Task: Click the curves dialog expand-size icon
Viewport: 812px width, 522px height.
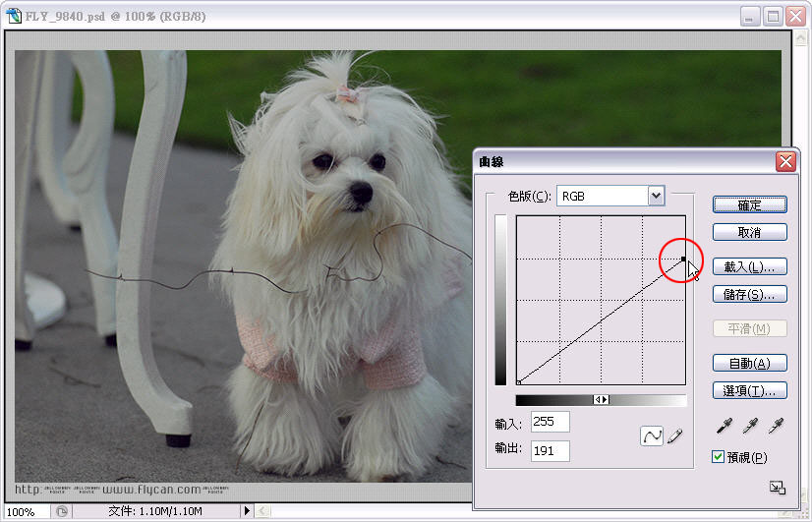Action: click(x=778, y=488)
